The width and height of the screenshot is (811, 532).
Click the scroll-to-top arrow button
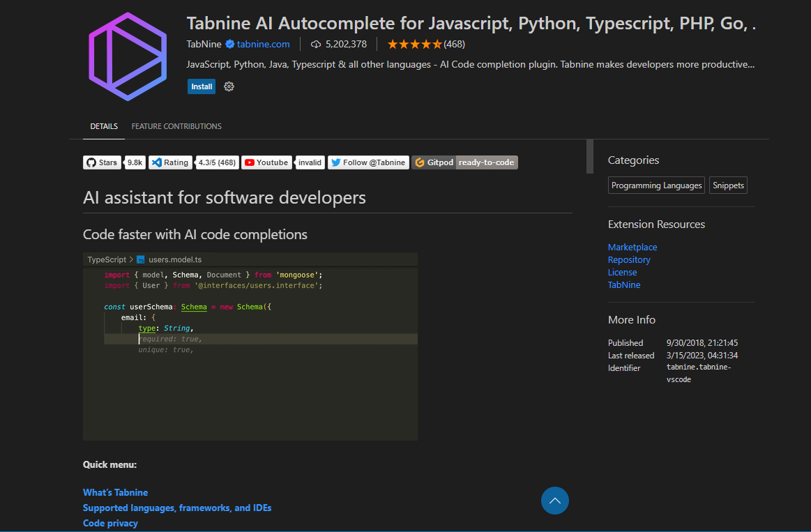click(555, 501)
